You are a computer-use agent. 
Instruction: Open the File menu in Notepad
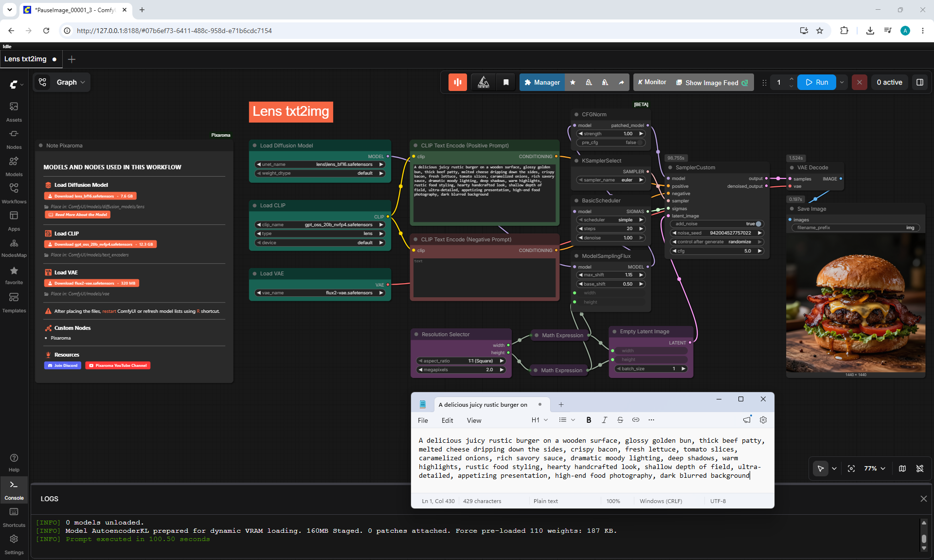(423, 420)
